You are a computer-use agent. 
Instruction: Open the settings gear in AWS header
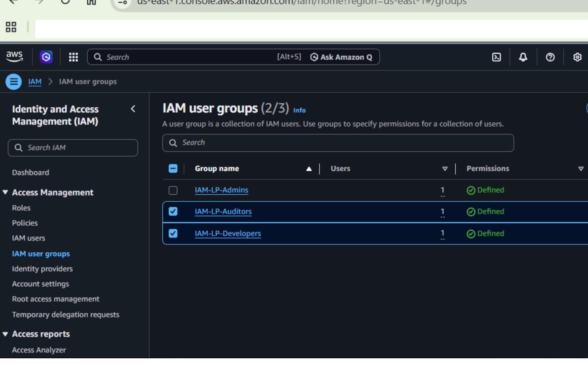coord(577,57)
